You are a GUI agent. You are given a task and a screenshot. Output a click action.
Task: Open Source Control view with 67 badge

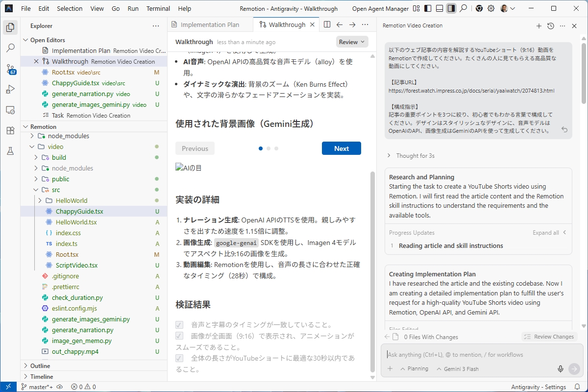click(10, 69)
